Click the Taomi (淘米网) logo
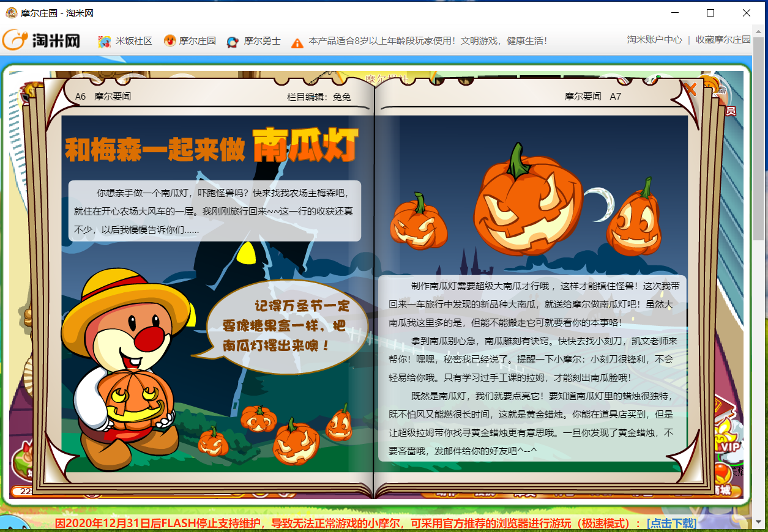768x532 pixels. tap(42, 40)
